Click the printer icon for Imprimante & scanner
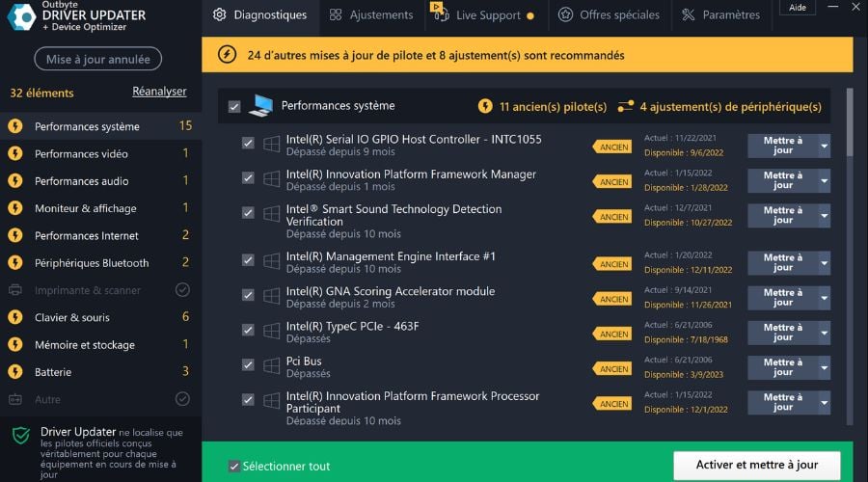 pos(15,290)
